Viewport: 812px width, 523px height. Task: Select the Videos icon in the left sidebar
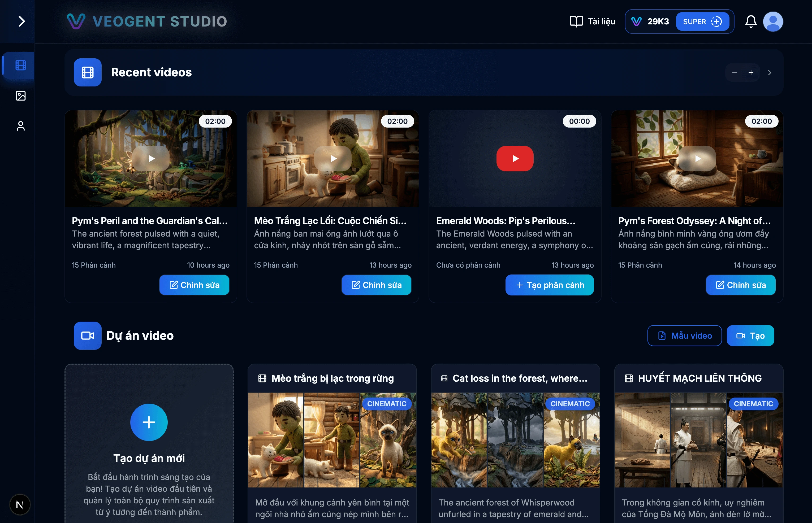21,66
